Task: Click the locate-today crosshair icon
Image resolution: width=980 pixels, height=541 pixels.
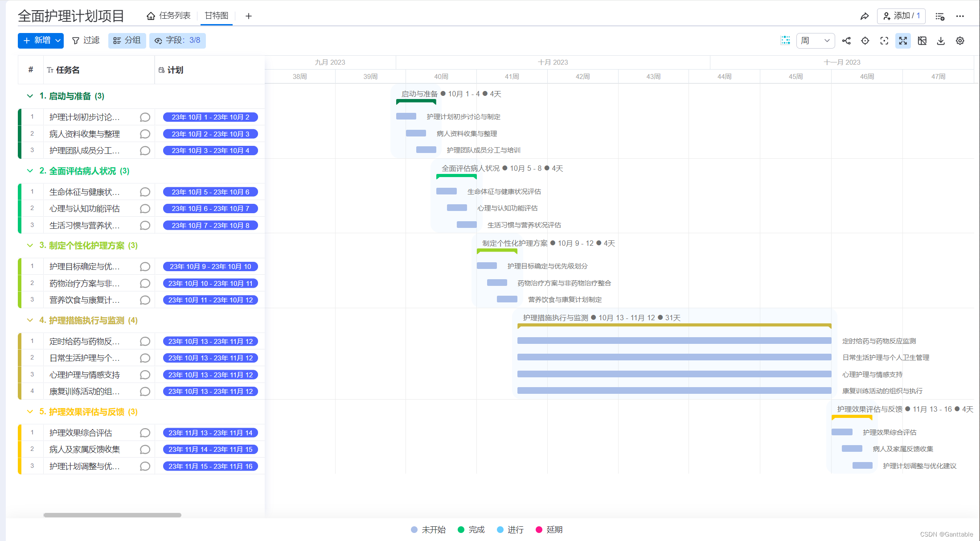Action: click(865, 41)
